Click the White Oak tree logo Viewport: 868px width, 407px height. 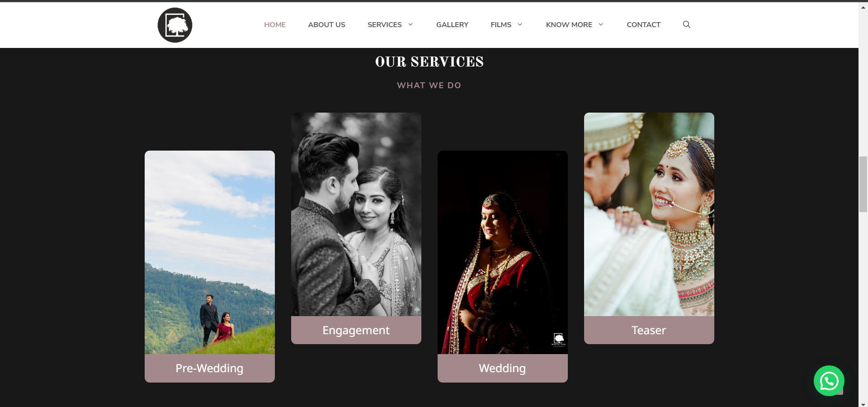(x=175, y=25)
